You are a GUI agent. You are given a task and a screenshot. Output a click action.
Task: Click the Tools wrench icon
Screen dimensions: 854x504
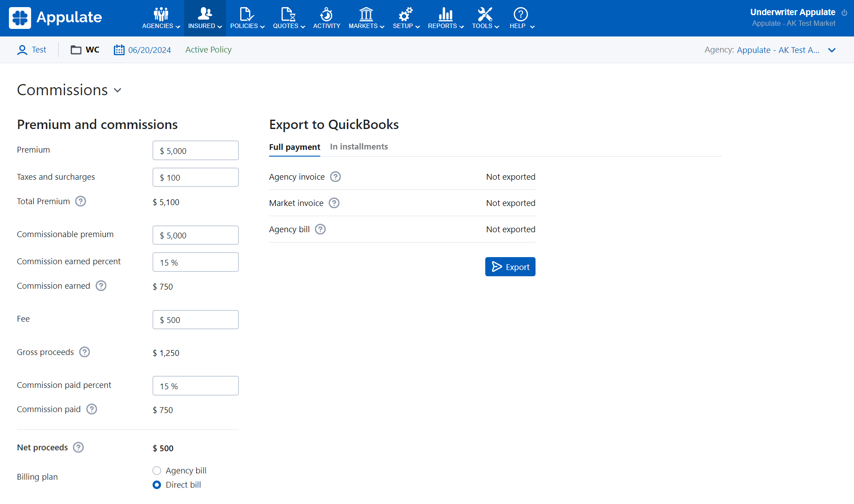click(x=485, y=15)
